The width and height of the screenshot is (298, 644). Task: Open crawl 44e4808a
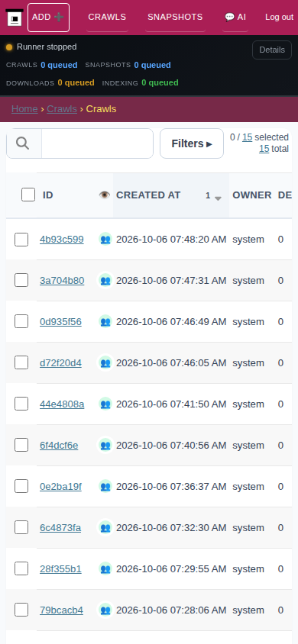[62, 404]
